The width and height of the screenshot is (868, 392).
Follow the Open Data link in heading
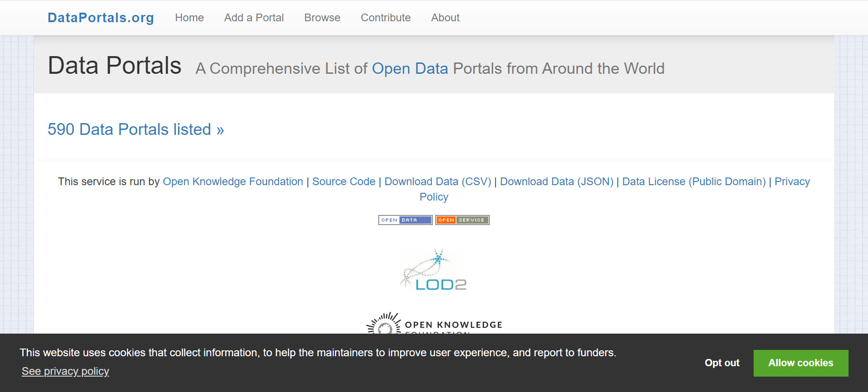(410, 68)
